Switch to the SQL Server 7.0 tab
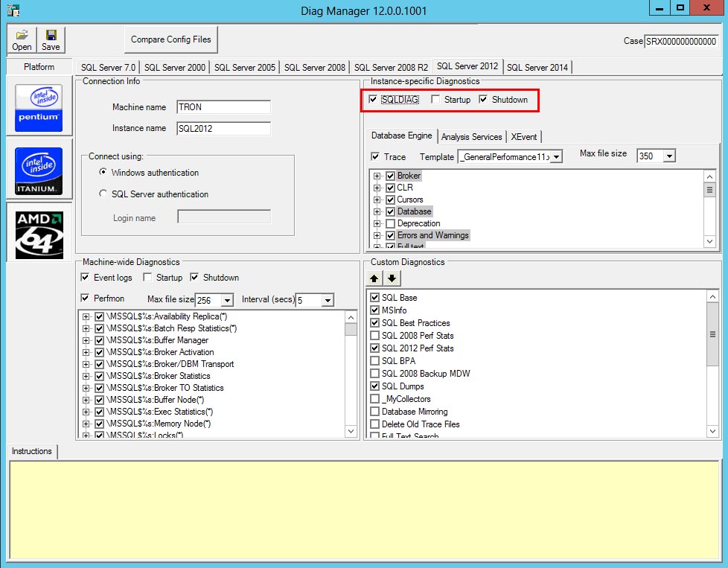Viewport: 728px width, 568px height. point(108,67)
